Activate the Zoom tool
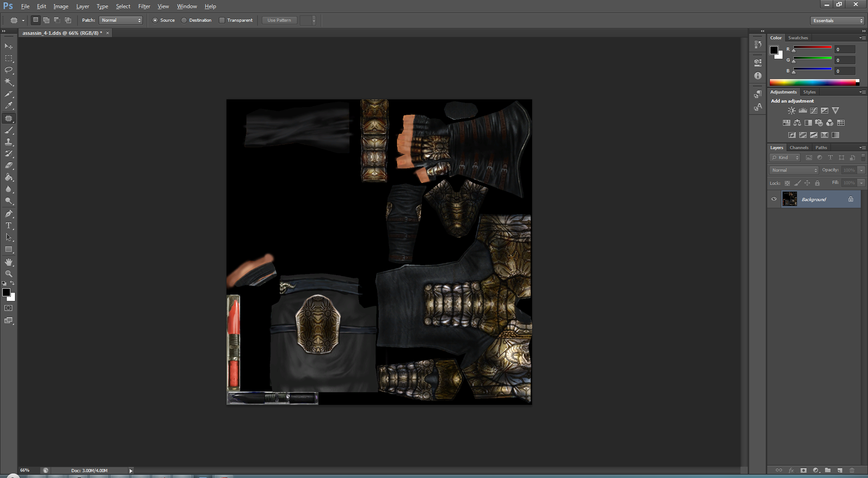This screenshot has height=478, width=868. [x=9, y=274]
